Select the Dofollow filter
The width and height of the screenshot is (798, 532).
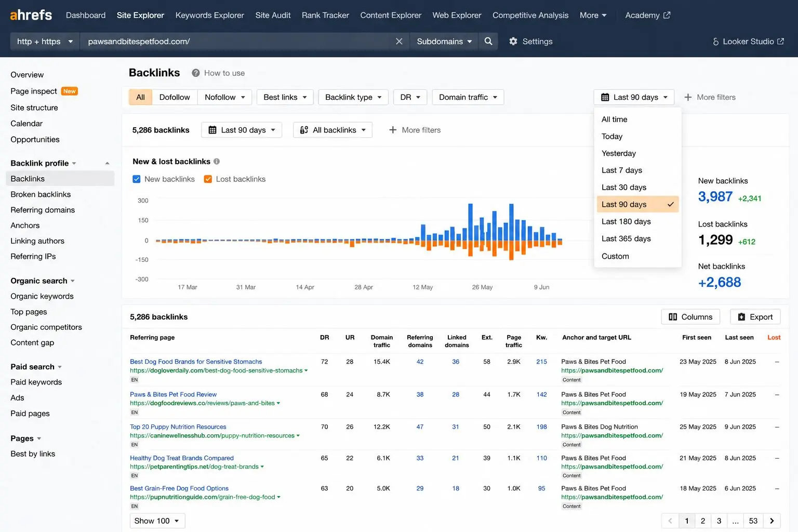tap(175, 97)
